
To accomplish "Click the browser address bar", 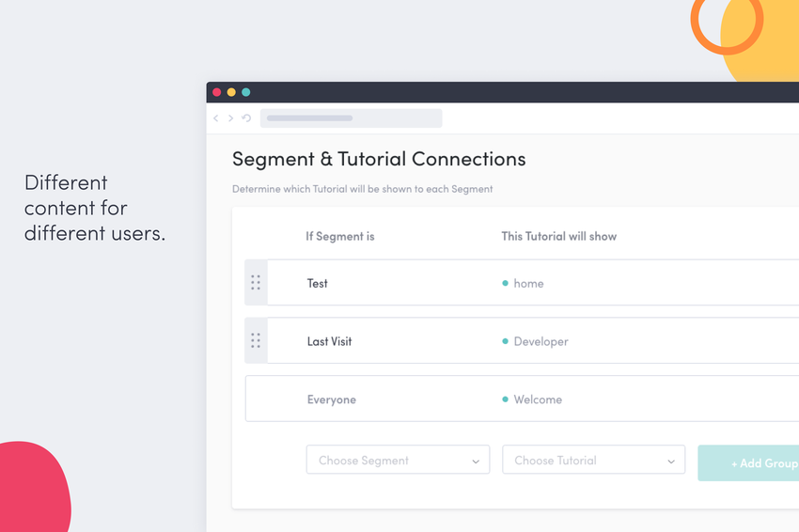I will [x=352, y=118].
